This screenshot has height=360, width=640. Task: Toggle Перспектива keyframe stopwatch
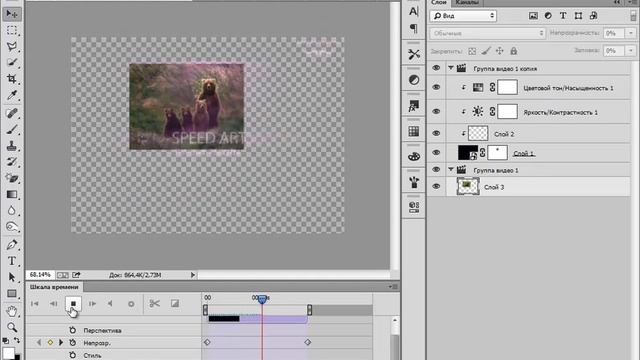[x=73, y=330]
